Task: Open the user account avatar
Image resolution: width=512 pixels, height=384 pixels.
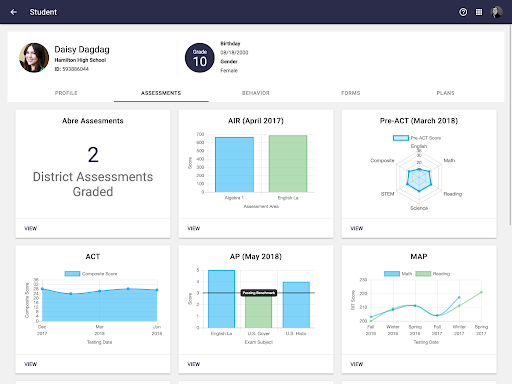Action: pos(496,12)
